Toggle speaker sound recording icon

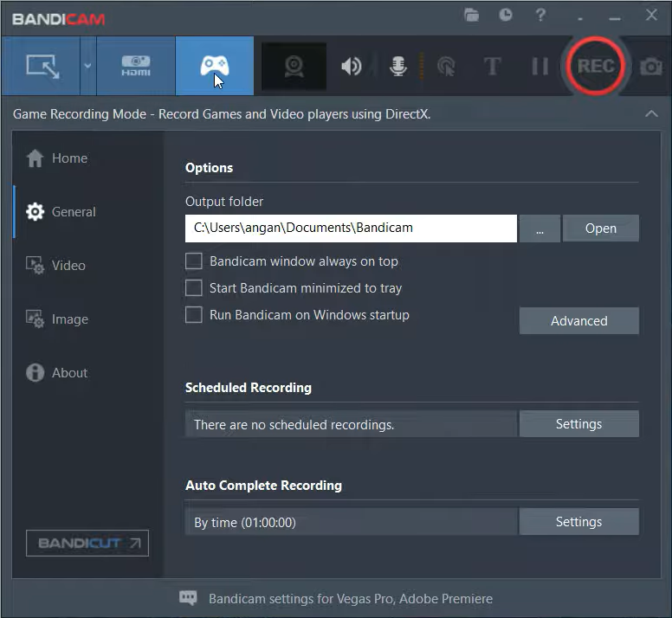coord(352,67)
